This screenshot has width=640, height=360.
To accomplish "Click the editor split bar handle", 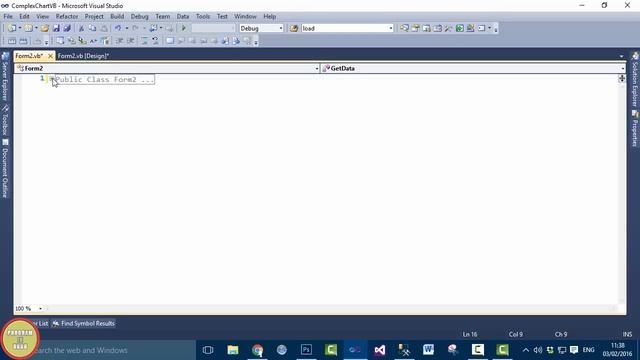I will [622, 78].
